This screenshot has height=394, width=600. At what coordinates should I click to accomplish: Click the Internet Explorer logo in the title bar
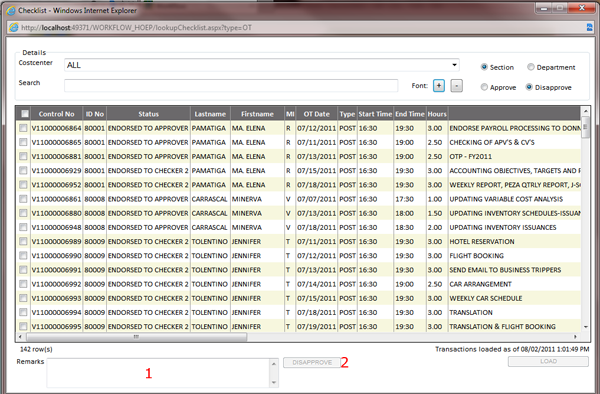(11, 10)
